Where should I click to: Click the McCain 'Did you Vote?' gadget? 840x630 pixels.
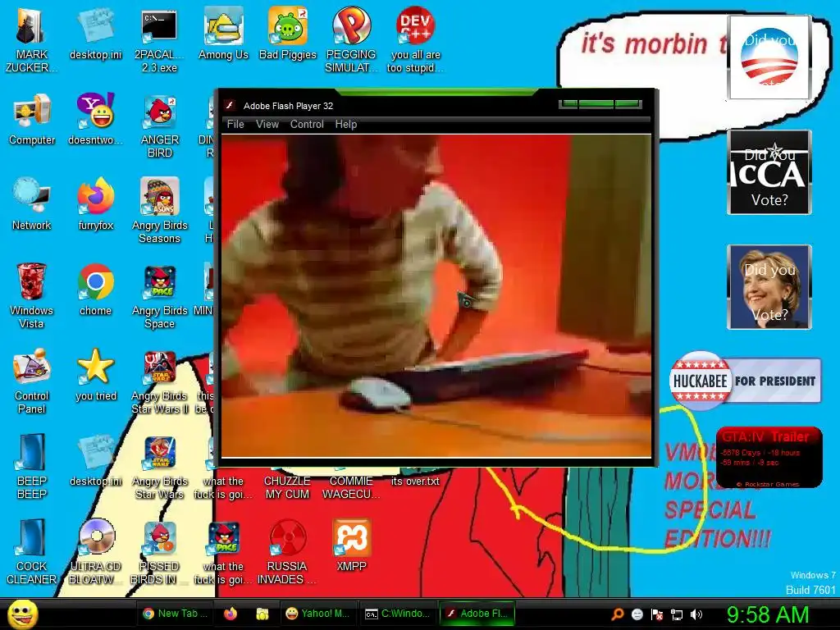coord(769,172)
